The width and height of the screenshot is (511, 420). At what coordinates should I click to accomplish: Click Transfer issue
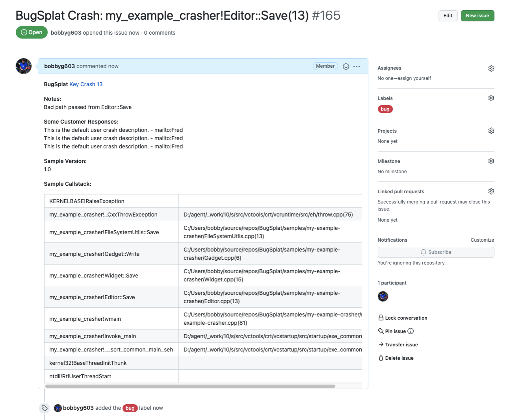[x=398, y=345]
